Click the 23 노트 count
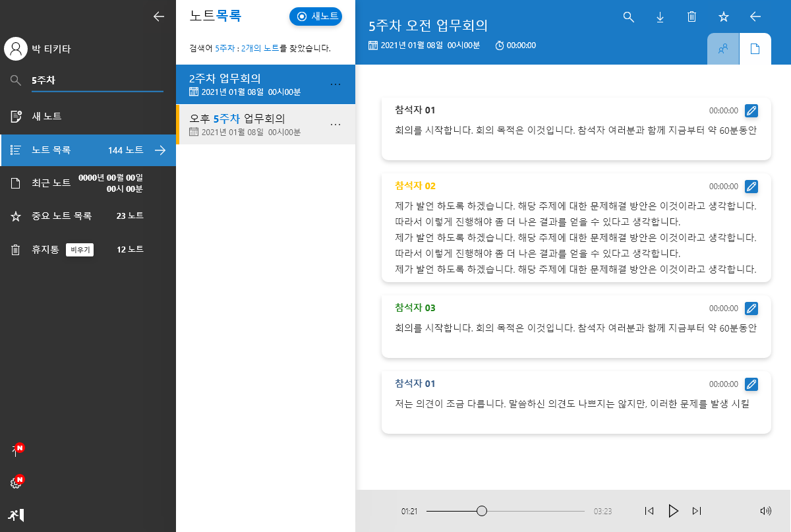Viewport: 791px width, 532px height. [x=130, y=216]
